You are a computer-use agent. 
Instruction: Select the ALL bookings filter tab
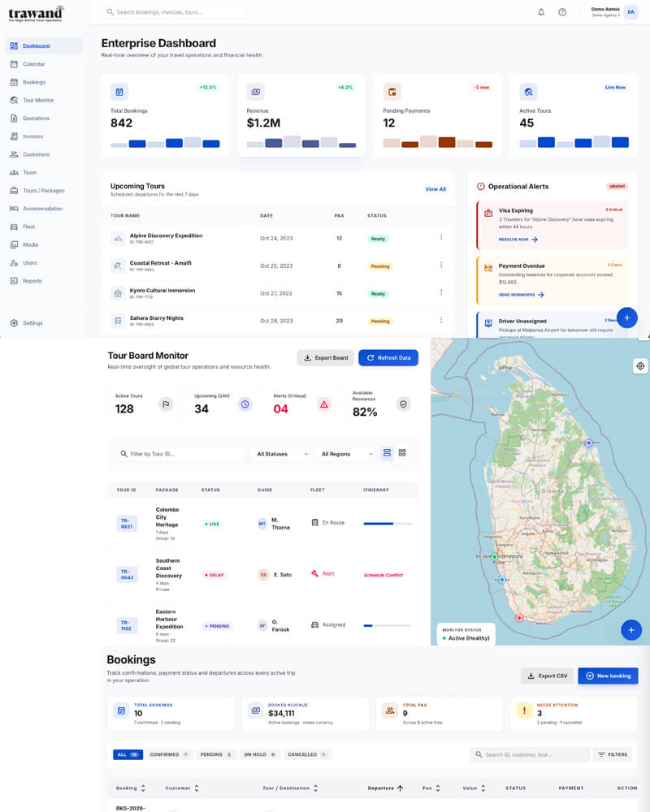(128, 754)
